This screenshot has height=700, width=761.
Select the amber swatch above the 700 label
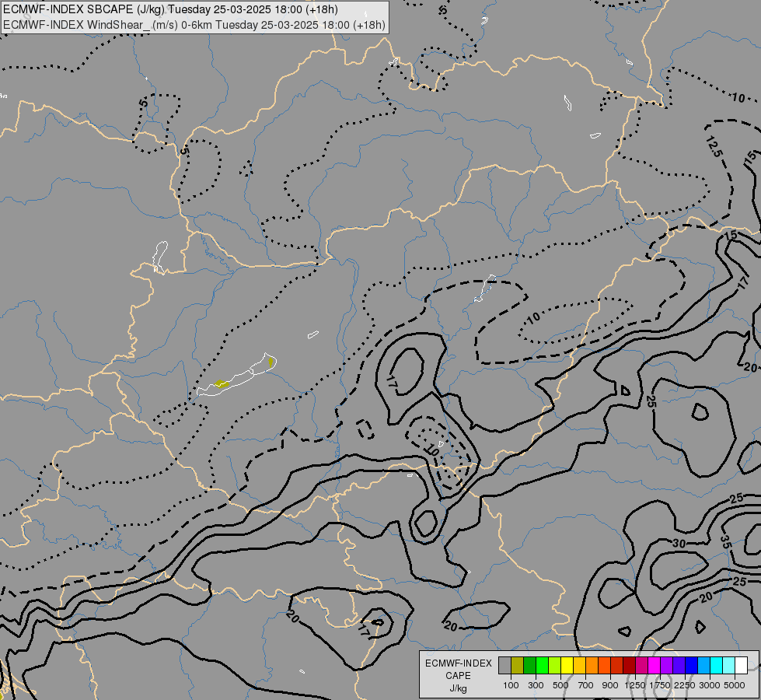coord(579,666)
